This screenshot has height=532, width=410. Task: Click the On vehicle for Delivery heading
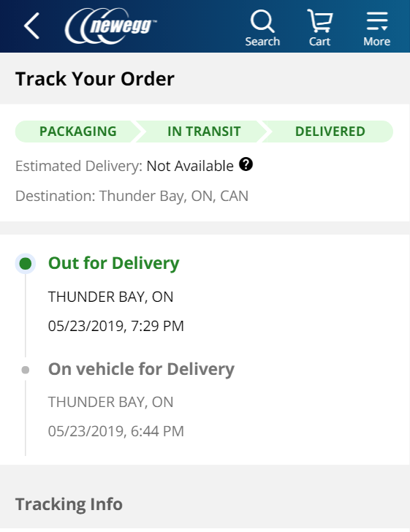coord(141,370)
